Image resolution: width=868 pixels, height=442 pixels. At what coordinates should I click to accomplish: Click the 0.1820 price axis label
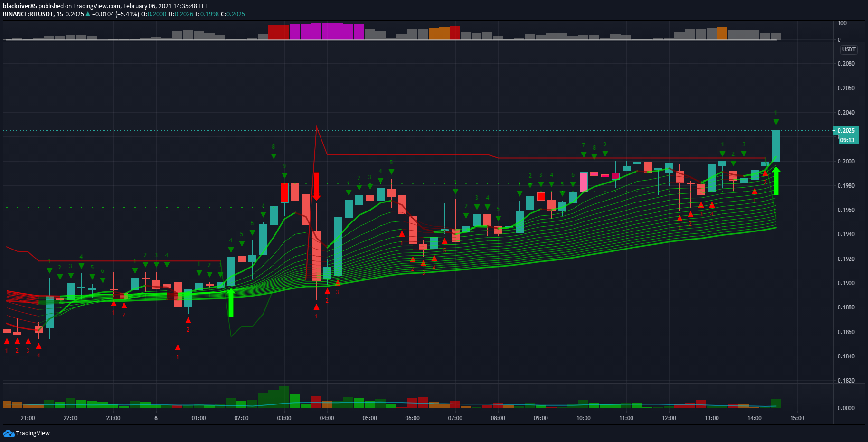point(846,381)
